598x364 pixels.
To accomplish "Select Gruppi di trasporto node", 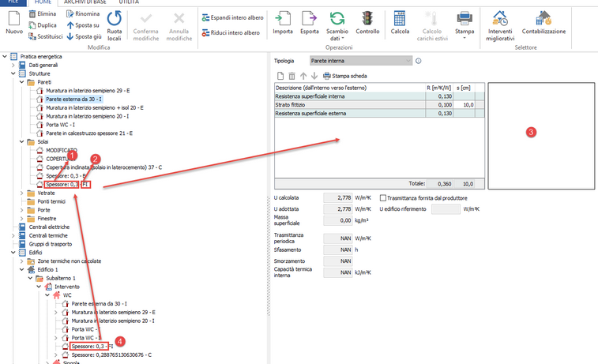I will 51,244.
